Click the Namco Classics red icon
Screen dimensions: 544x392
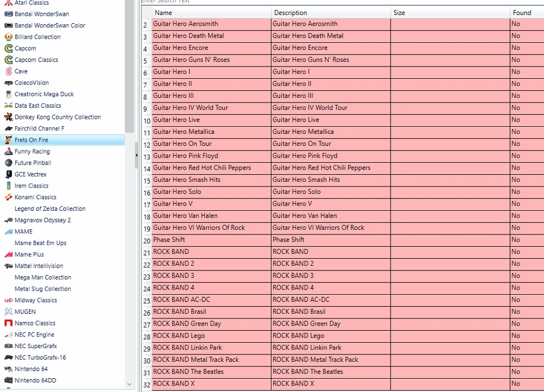coord(8,323)
